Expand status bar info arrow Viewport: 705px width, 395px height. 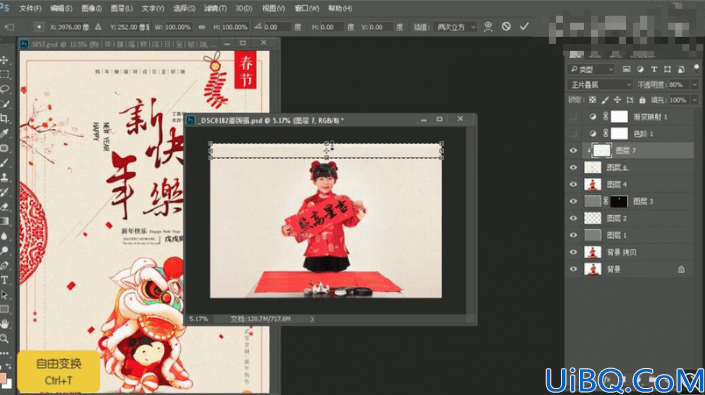[x=312, y=319]
